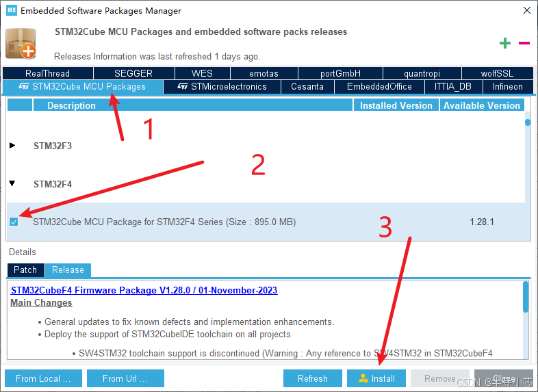Select the STM32Cube MCU Packages tab
Image resolution: width=538 pixels, height=392 pixels.
[x=82, y=87]
